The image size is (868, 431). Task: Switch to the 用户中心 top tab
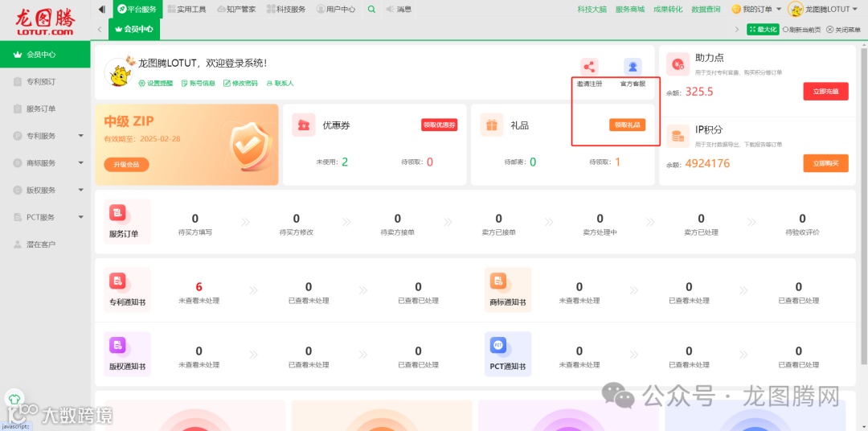pyautogui.click(x=336, y=9)
